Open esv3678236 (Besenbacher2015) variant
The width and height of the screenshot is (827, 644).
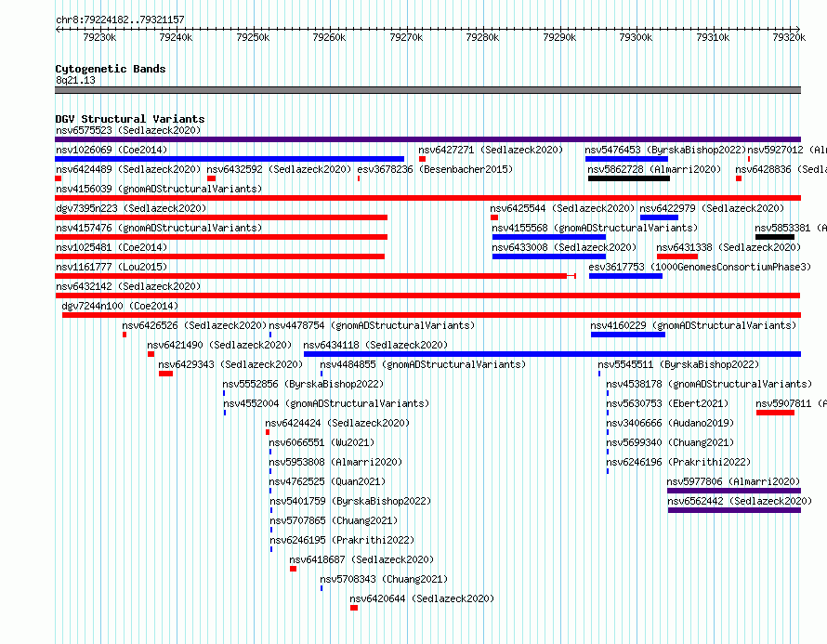pos(435,169)
